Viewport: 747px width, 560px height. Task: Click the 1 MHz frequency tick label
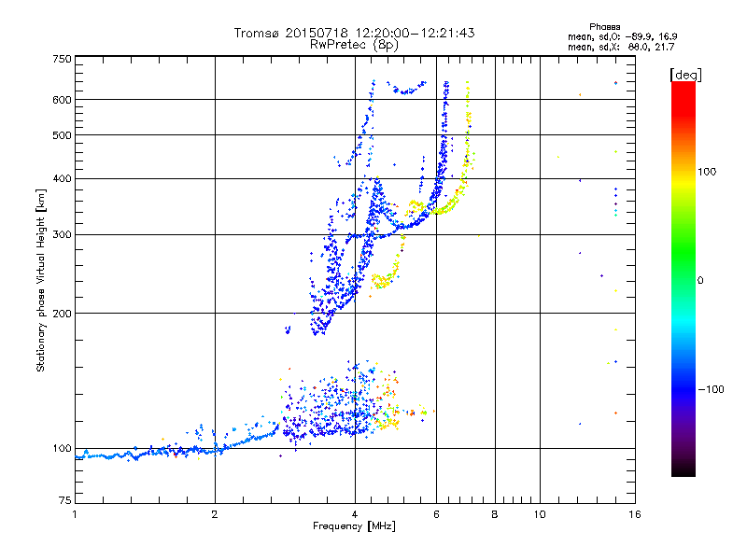click(75, 514)
